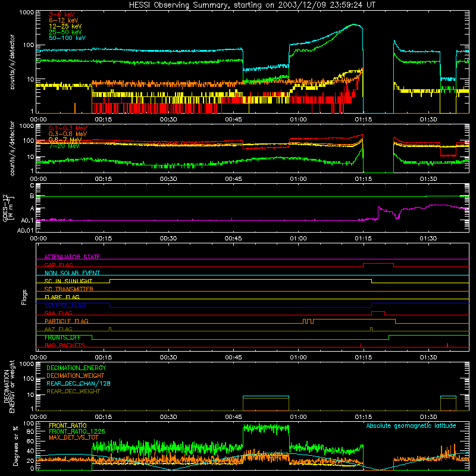Click the 'A0.01' tick label on GOES axis
Viewport: 476px width, 476px height.
(25, 230)
